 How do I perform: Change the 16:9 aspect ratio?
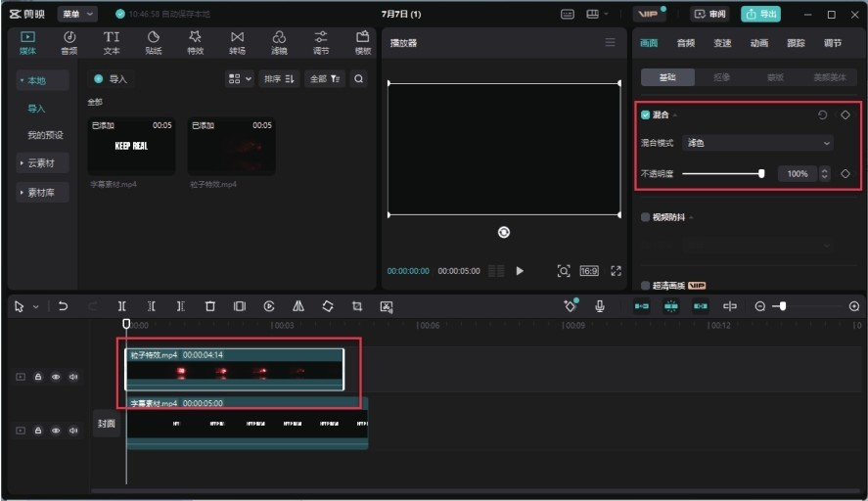[589, 271]
